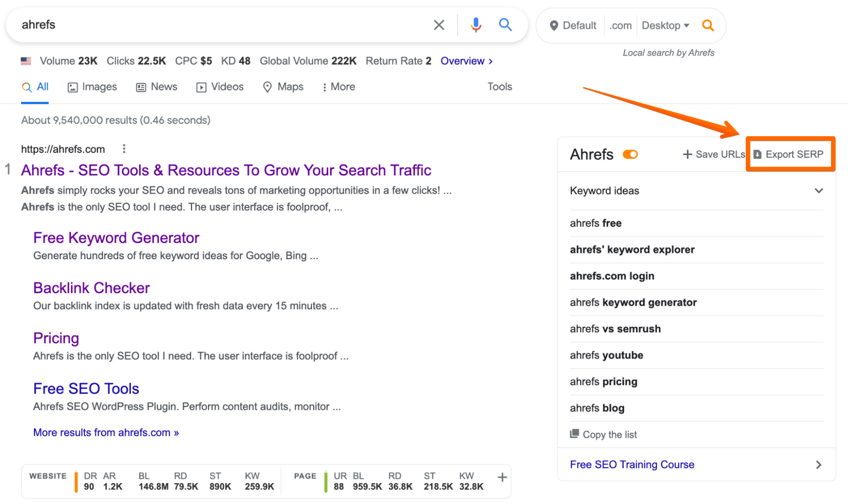
Task: Click the Save URLs button
Action: pyautogui.click(x=714, y=154)
